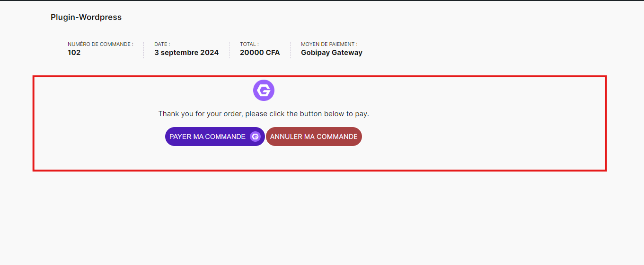Click the Total label in order details
This screenshot has height=265, width=644.
pyautogui.click(x=249, y=44)
